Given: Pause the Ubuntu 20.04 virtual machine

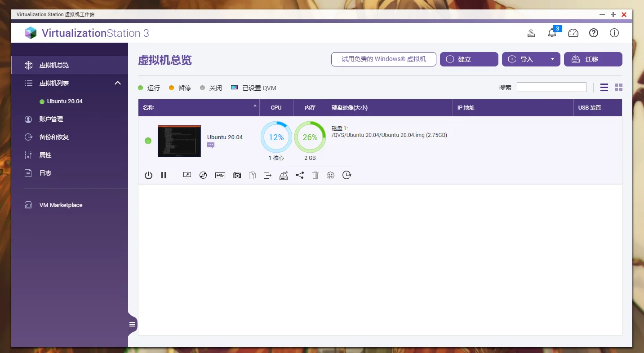Looking at the screenshot, I should 164,175.
